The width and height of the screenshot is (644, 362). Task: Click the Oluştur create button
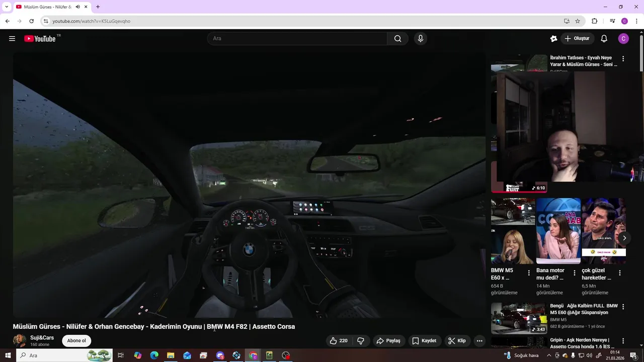[x=577, y=39]
